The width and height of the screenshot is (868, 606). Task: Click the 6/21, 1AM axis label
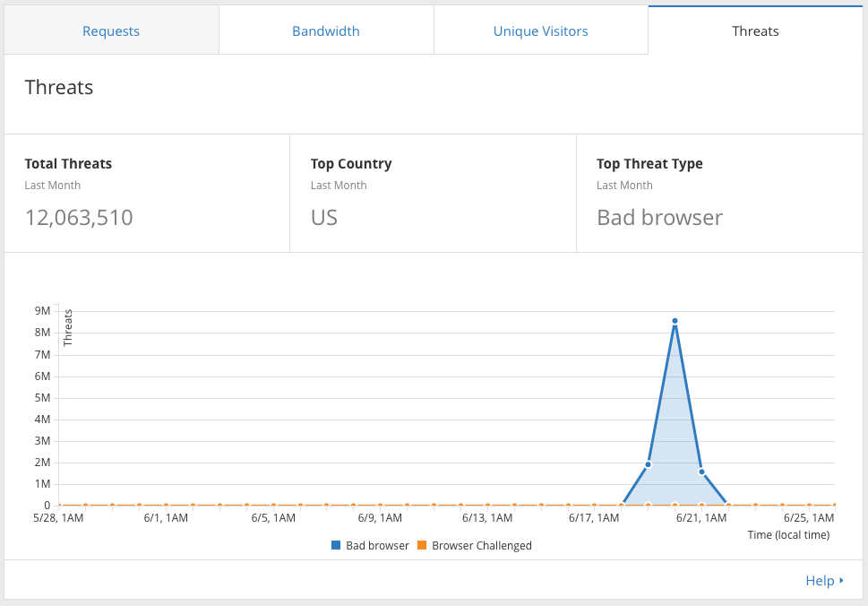(701, 518)
